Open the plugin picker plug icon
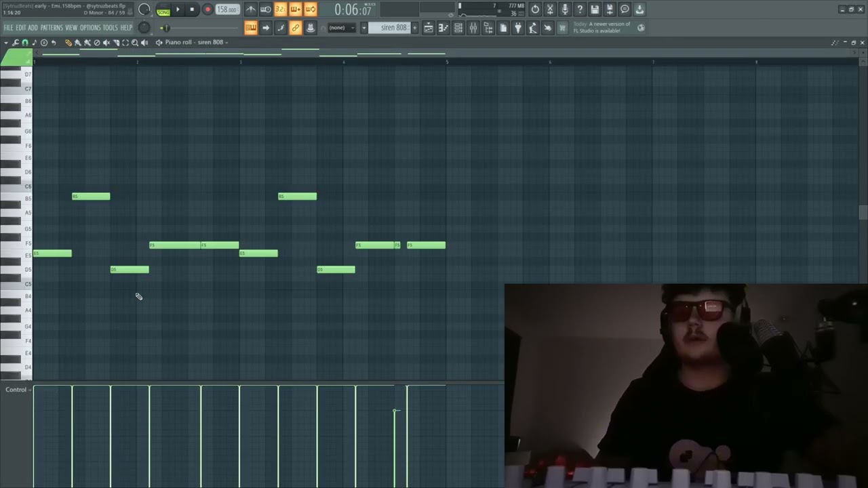Screen dimensions: 868x488 point(518,28)
